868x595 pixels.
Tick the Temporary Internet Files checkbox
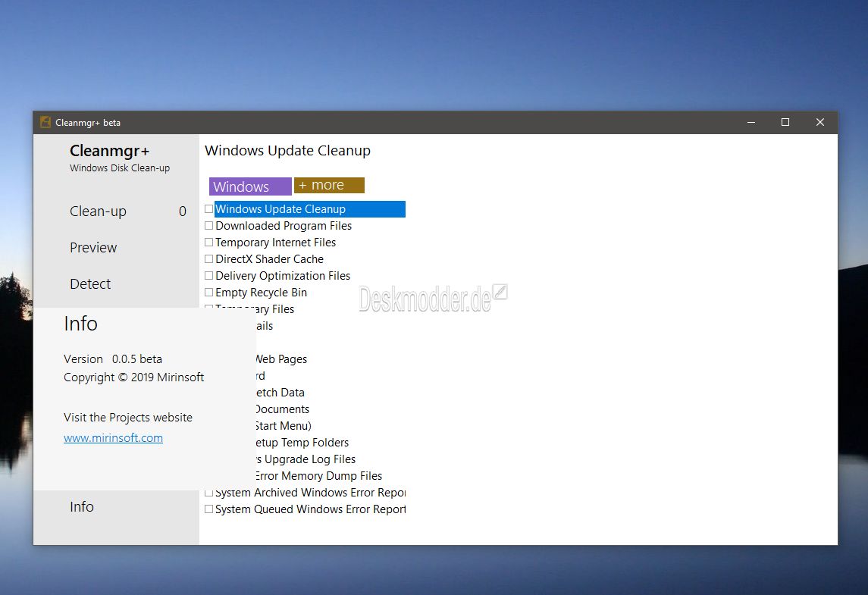click(208, 243)
